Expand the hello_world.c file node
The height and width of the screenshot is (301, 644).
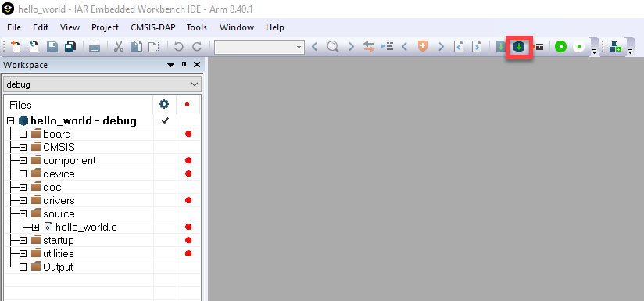(x=35, y=227)
